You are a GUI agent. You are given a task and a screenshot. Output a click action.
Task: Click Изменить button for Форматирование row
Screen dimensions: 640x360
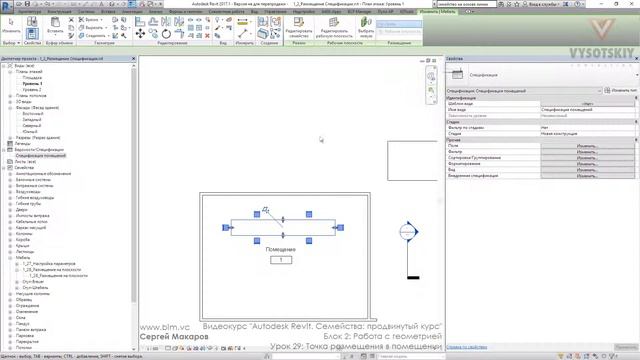(587, 164)
